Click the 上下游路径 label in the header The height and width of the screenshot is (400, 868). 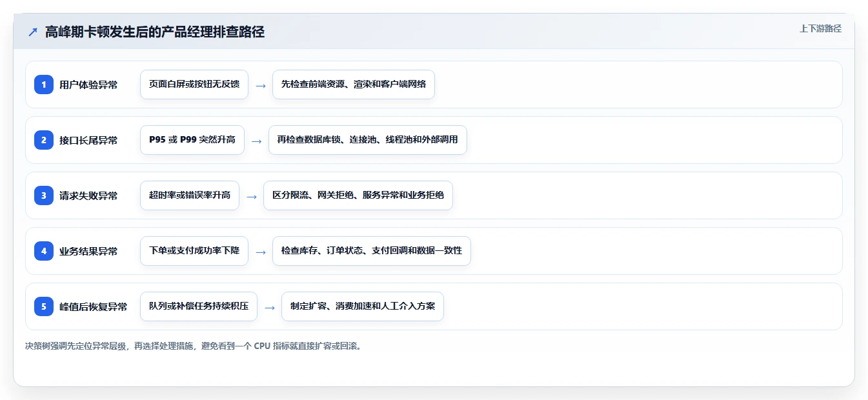click(820, 28)
